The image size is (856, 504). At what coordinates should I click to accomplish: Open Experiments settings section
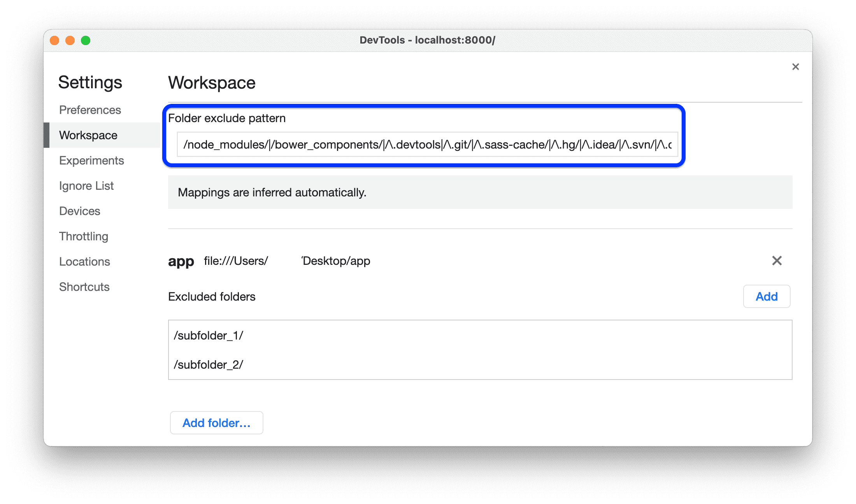coord(91,159)
